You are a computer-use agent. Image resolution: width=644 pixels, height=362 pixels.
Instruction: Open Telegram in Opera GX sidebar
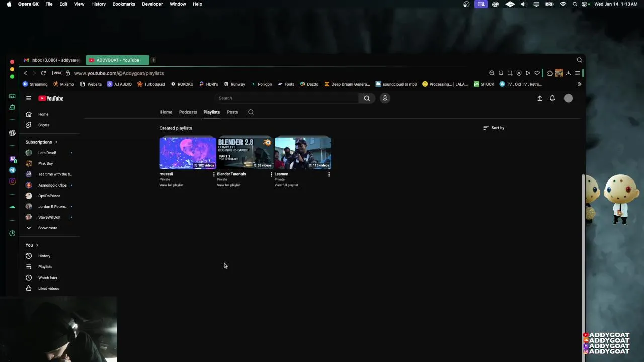pyautogui.click(x=12, y=170)
